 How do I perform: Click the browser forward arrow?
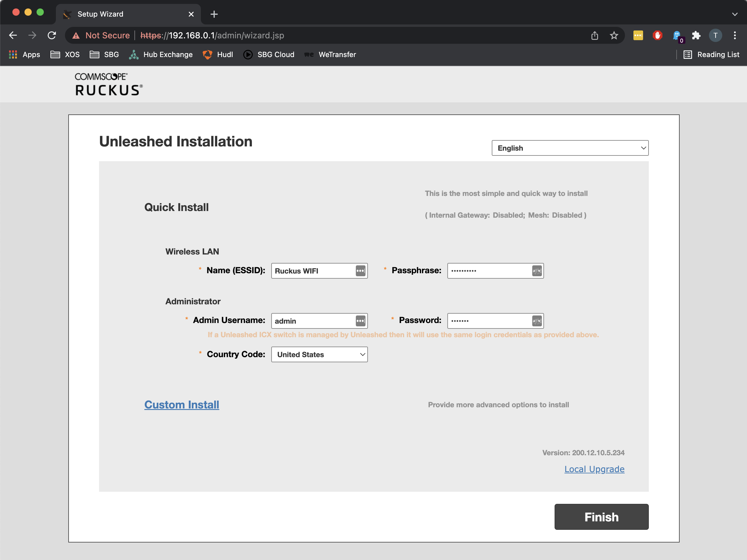32,35
